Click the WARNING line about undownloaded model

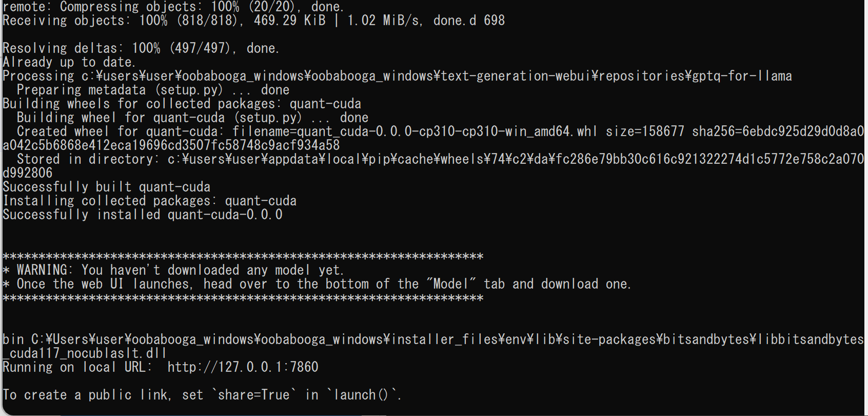(173, 270)
